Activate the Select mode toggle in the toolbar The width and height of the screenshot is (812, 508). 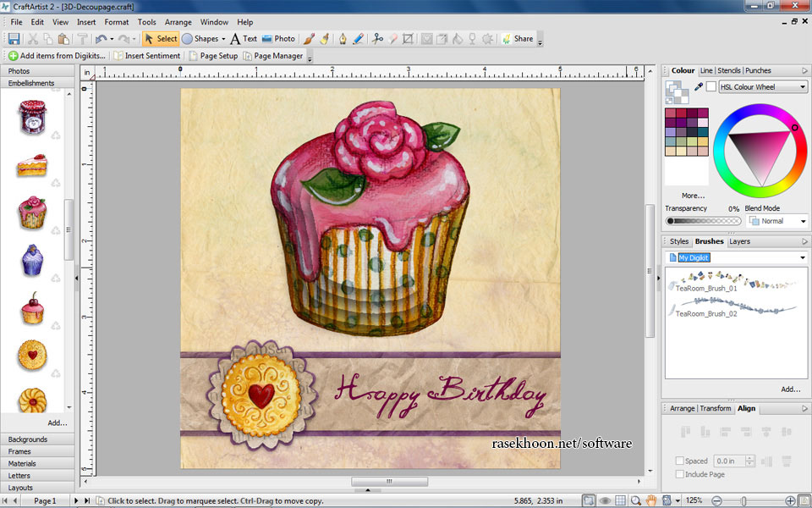(x=161, y=38)
